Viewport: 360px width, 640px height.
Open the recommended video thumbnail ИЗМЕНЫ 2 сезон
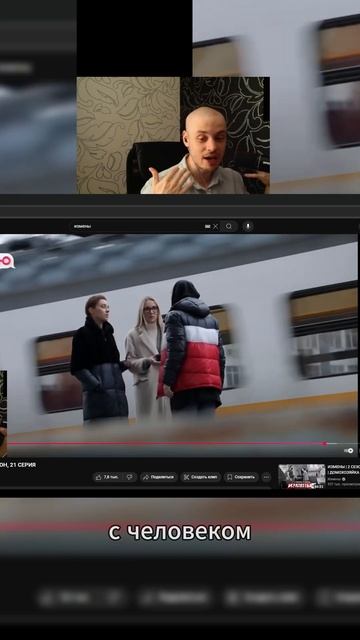point(302,476)
